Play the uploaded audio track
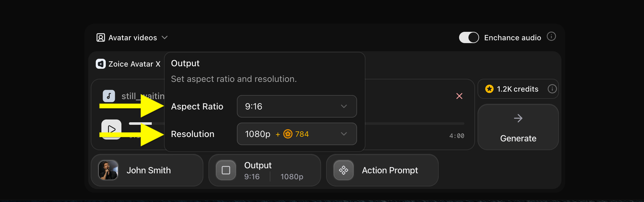 coord(111,129)
